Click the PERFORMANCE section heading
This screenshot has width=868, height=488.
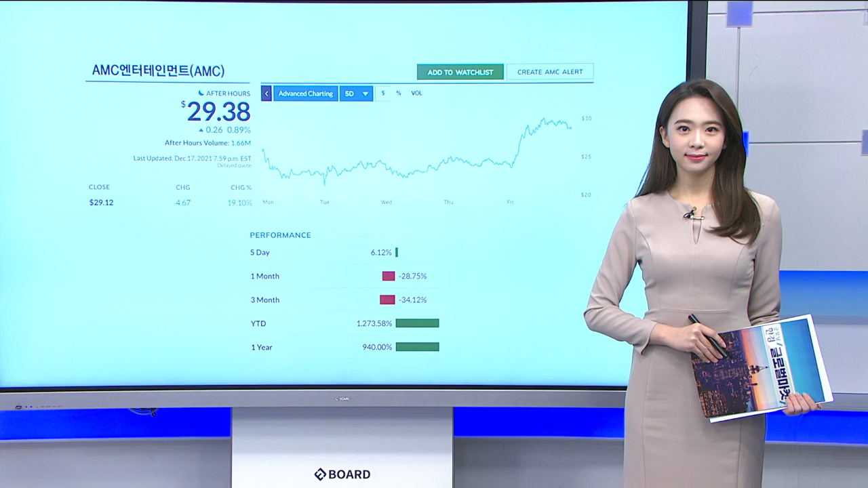coord(280,235)
